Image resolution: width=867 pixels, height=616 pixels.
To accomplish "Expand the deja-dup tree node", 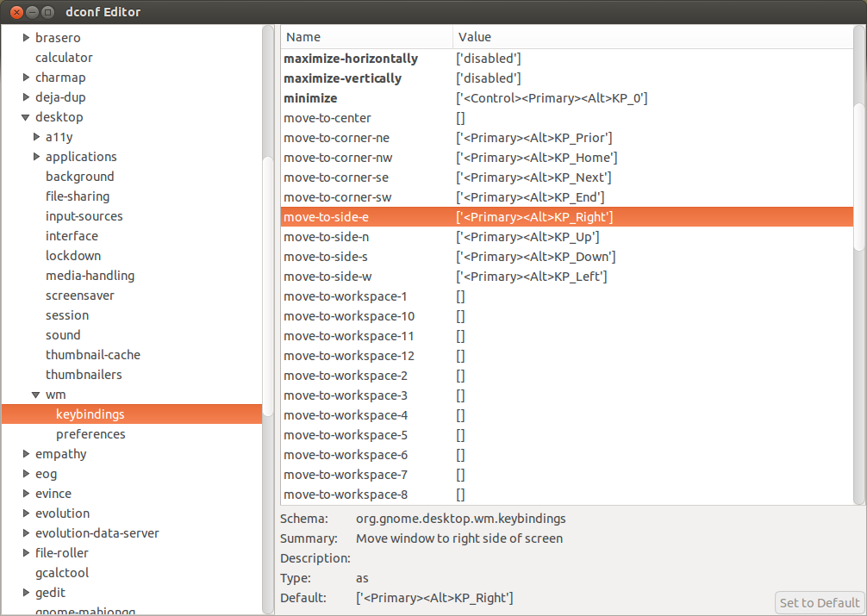I will [x=26, y=97].
